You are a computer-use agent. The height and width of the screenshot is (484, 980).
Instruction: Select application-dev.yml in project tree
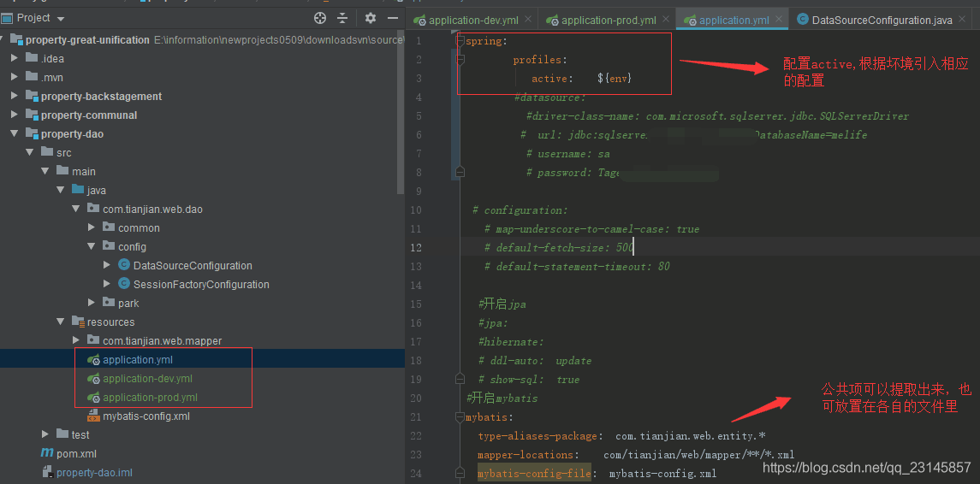pos(147,379)
